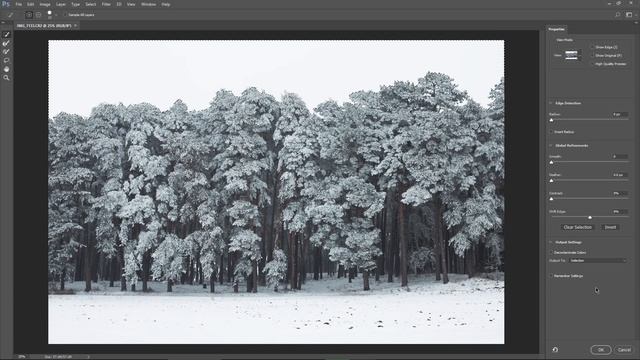Click the Clear Selection button
The image size is (640, 360).
click(578, 227)
